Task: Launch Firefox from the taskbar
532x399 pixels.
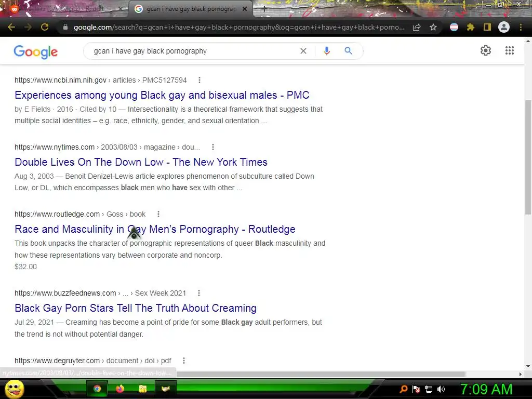Action: [120, 389]
